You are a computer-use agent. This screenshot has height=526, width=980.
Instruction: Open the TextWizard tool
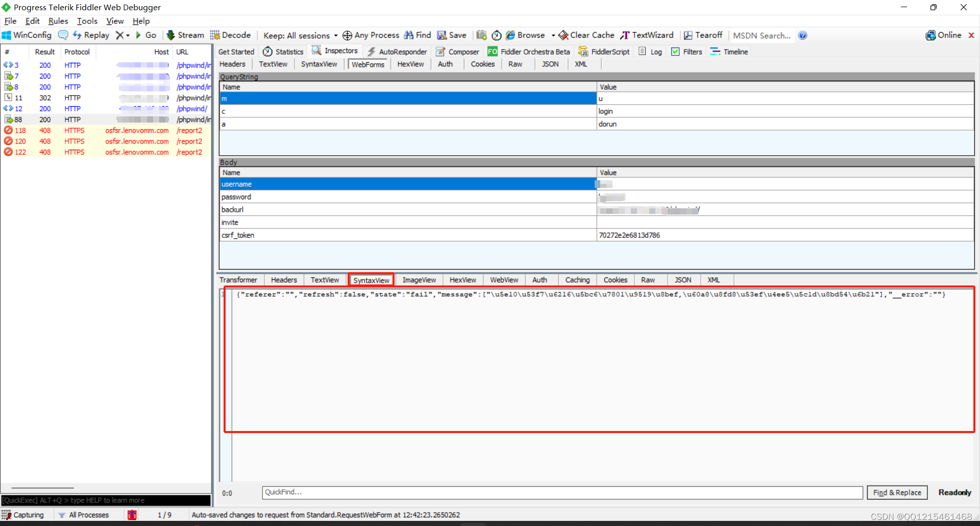(647, 35)
